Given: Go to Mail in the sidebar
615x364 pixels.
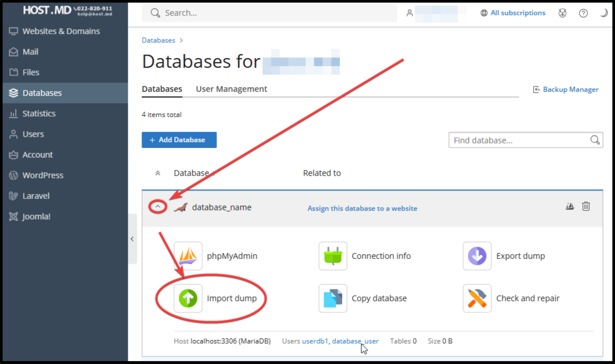Looking at the screenshot, I should (x=65, y=52).
